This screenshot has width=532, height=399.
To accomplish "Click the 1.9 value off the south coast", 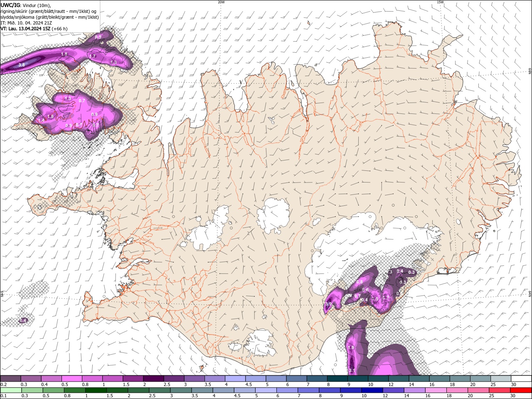I will [x=351, y=348].
